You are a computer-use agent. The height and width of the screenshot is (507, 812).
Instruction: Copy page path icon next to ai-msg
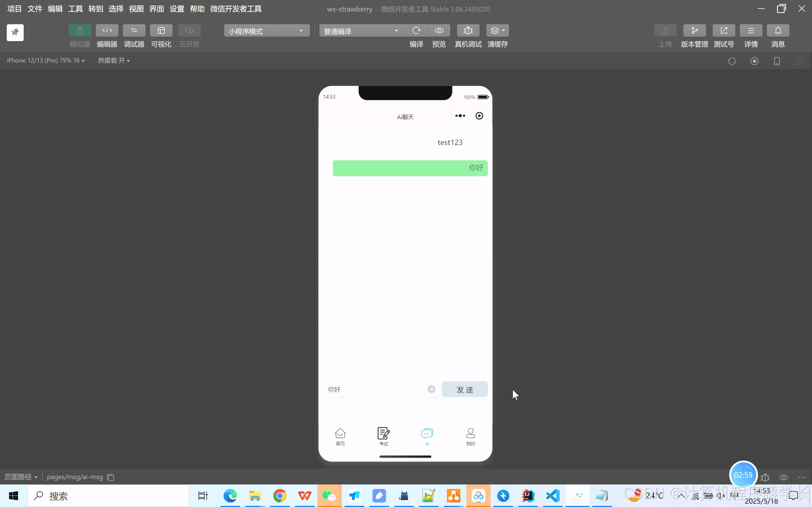pos(111,477)
